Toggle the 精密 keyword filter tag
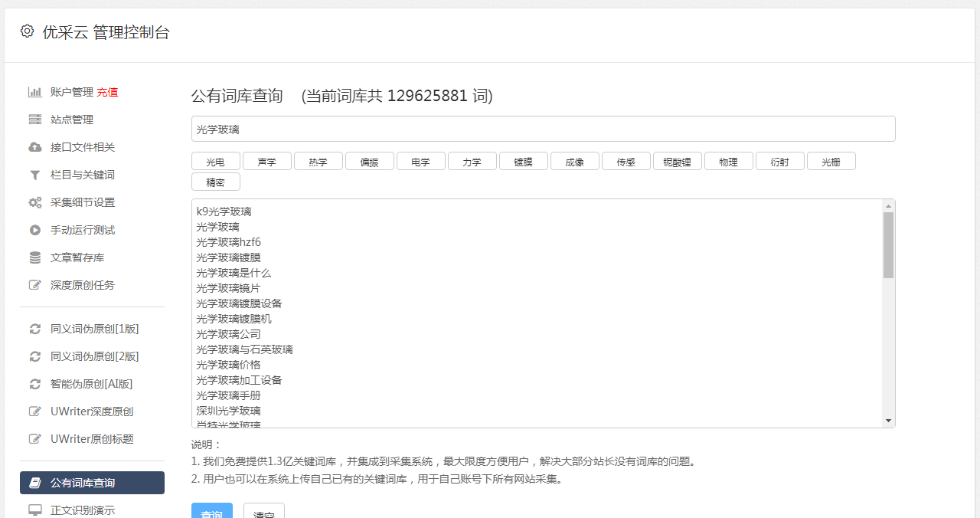 coord(215,182)
